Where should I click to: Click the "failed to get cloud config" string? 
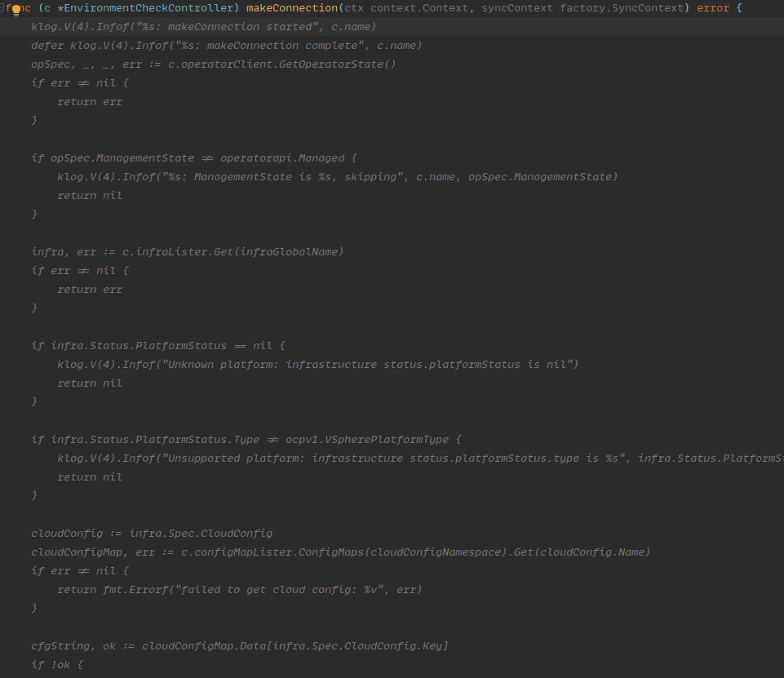click(280, 590)
